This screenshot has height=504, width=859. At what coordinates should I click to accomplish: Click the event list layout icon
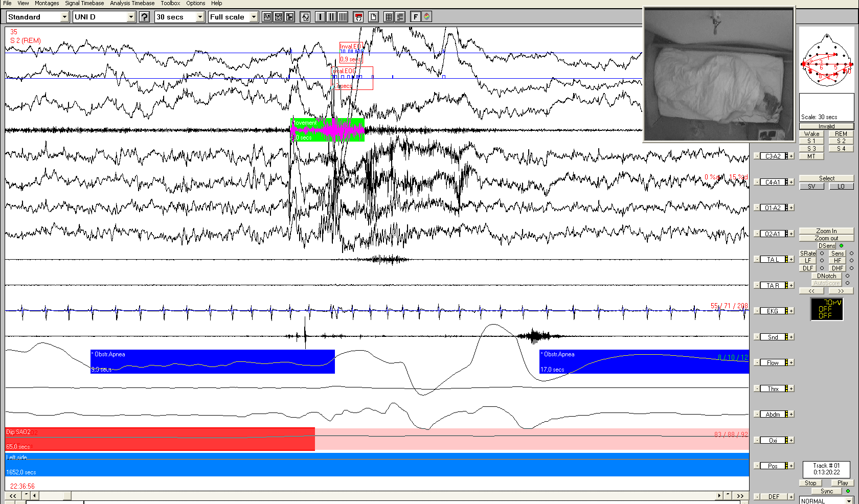pos(289,17)
